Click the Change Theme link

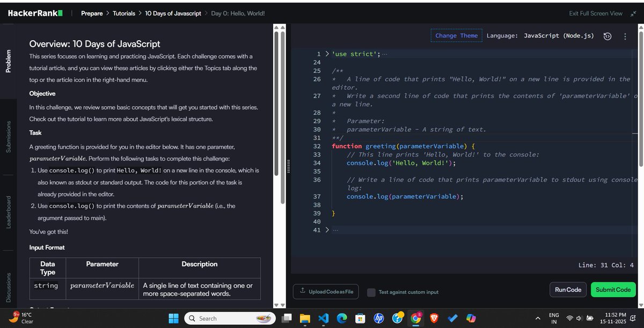coord(456,35)
